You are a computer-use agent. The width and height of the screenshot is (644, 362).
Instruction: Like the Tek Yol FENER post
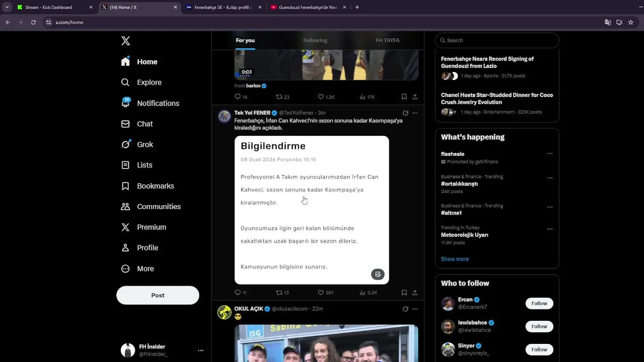click(326, 293)
